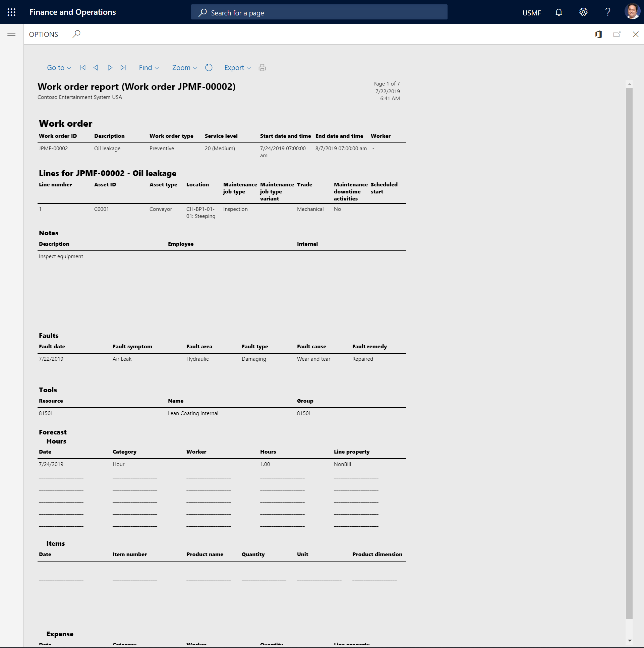Click the CH-BP1-01-01: Steeping location
644x648 pixels.
coord(201,213)
